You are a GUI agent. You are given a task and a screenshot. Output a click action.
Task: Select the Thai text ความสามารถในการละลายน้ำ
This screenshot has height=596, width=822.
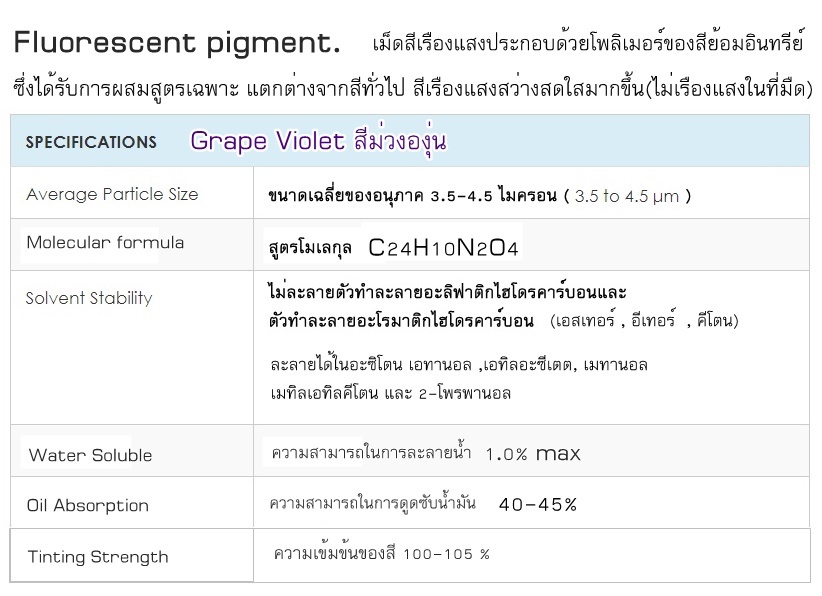pos(371,452)
